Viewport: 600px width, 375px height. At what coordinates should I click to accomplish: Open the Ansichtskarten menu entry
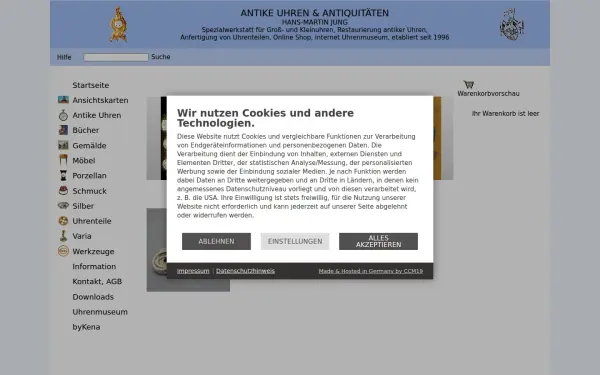pyautogui.click(x=100, y=100)
